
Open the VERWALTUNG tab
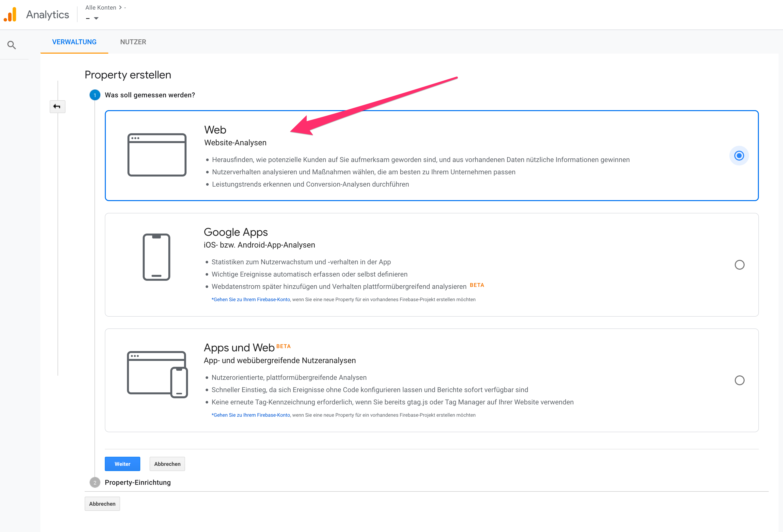pos(74,42)
